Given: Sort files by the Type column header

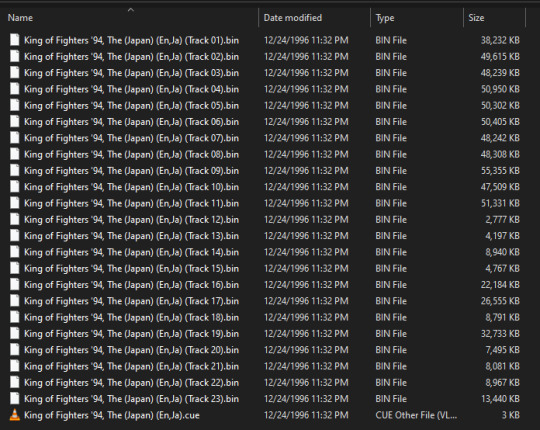Looking at the screenshot, I should click(x=385, y=18).
